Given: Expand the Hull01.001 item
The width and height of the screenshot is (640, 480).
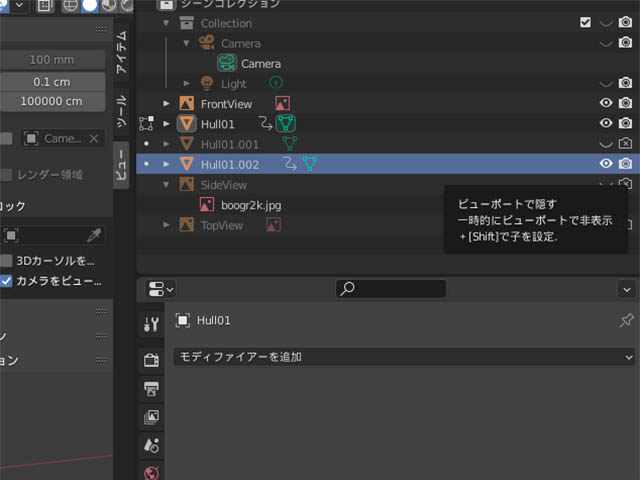Looking at the screenshot, I should pyautogui.click(x=166, y=144).
